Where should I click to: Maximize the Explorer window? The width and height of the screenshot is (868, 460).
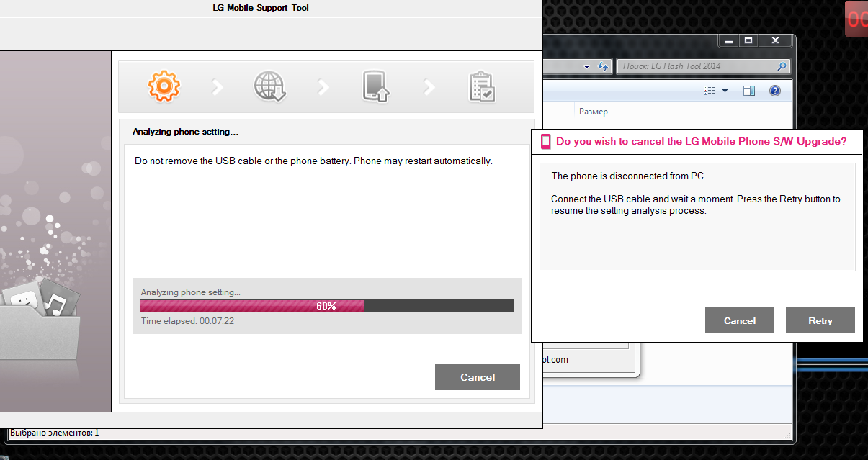748,40
